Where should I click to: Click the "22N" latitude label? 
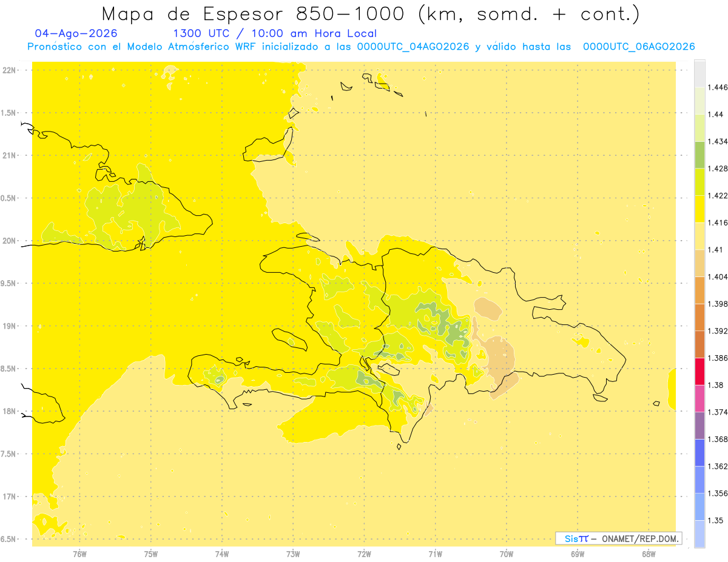10,70
